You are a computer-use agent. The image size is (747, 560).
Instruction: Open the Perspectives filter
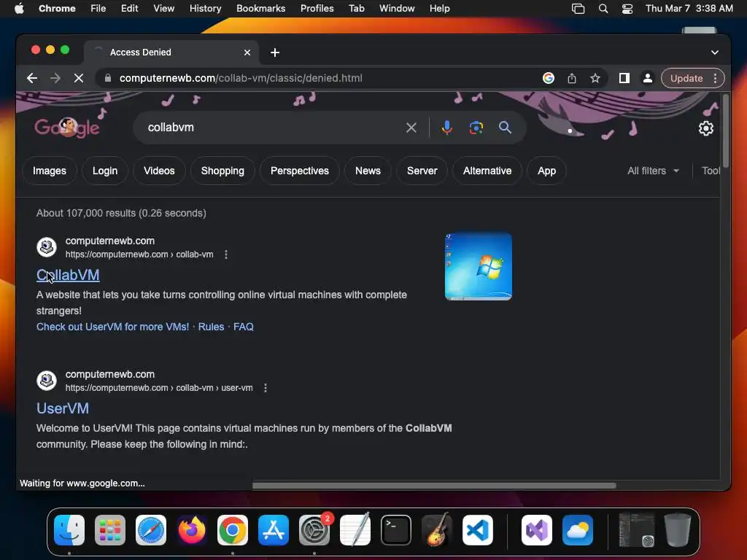pos(300,171)
